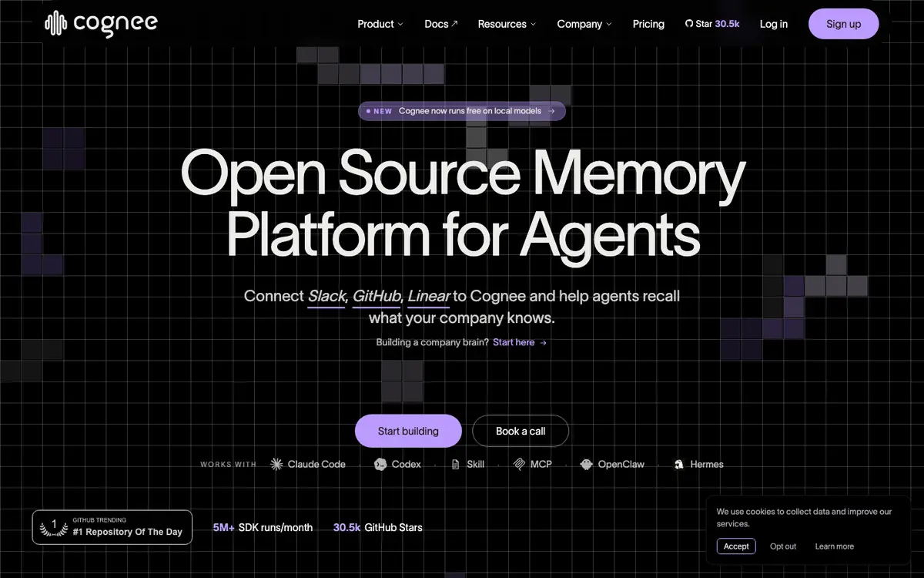Image resolution: width=924 pixels, height=578 pixels.
Task: Click the 30.5k GitHub Stars stat
Action: click(378, 527)
